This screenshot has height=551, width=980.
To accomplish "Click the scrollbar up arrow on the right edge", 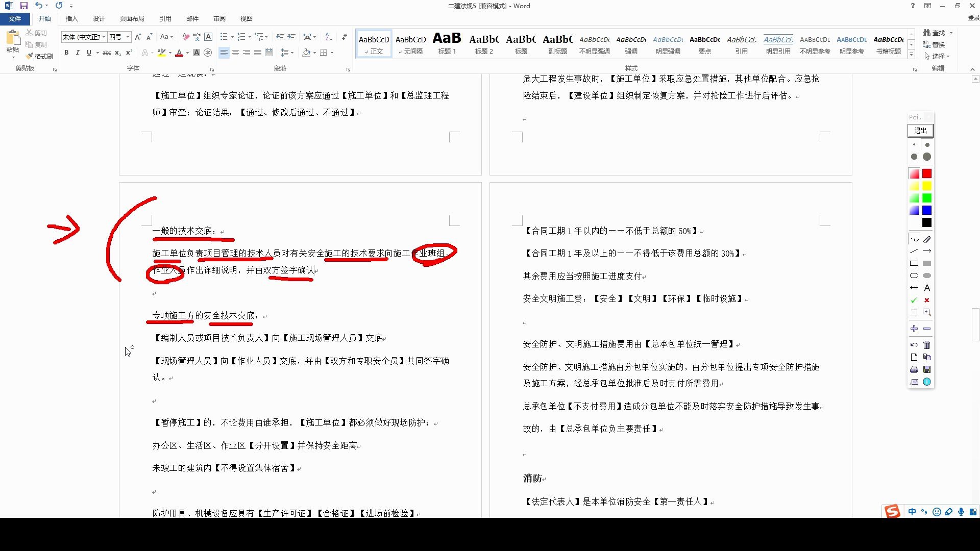I will [975, 79].
